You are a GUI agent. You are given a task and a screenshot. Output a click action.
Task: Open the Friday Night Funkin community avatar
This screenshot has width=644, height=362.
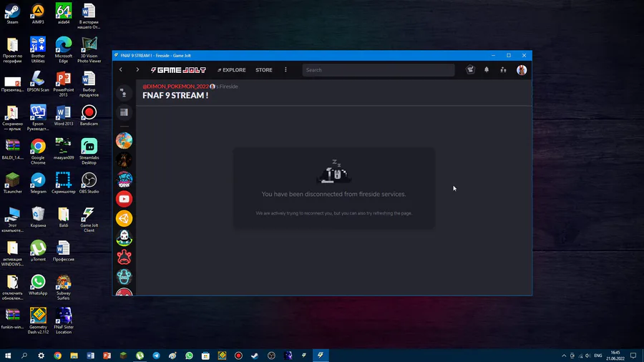pos(124,180)
